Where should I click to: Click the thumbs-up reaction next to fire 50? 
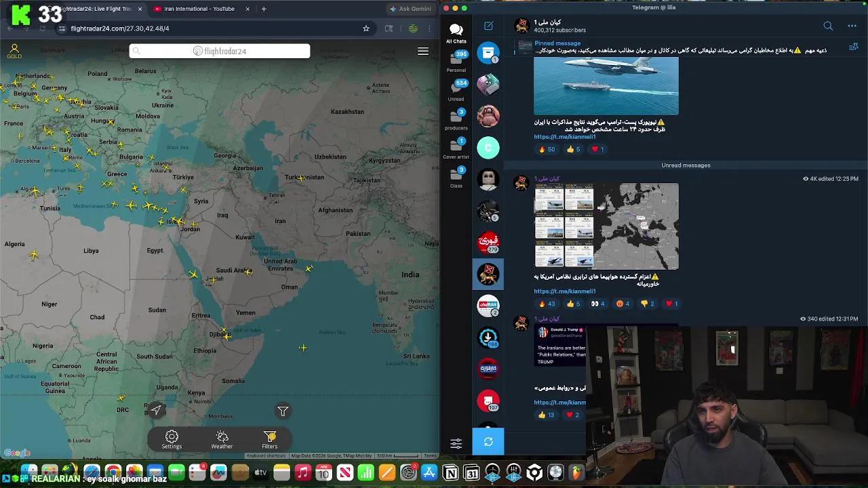tap(574, 149)
